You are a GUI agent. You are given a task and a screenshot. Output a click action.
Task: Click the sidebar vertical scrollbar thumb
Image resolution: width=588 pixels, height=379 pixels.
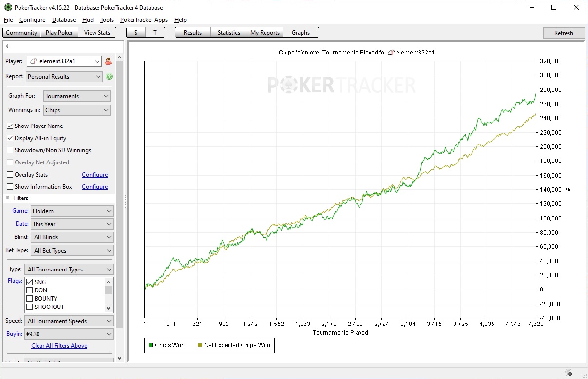coord(120,195)
